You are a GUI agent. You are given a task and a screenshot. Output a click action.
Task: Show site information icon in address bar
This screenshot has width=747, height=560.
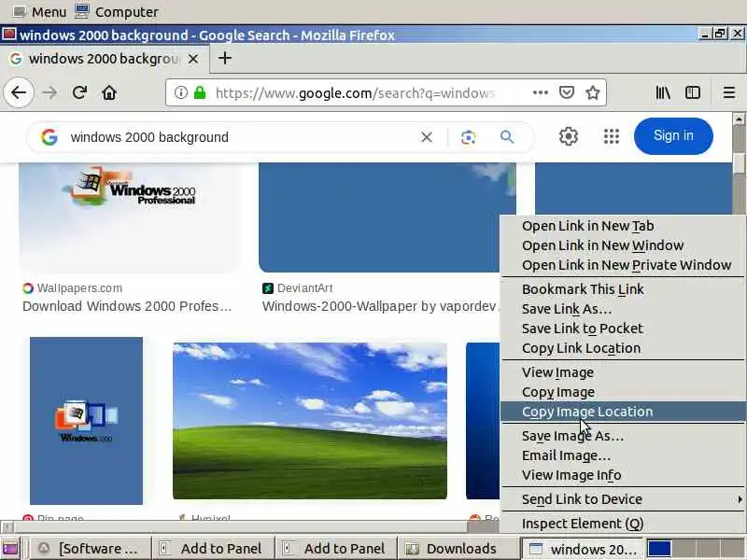click(180, 92)
